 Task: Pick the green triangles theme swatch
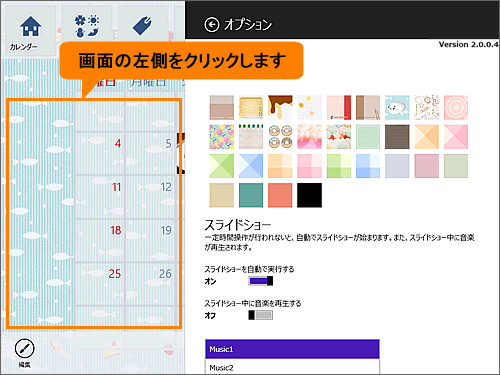pyautogui.click(x=222, y=166)
